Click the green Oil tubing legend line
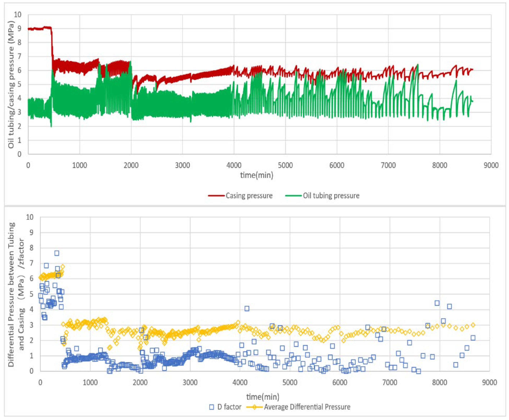Image resolution: width=509 pixels, height=420 pixels. (x=293, y=195)
